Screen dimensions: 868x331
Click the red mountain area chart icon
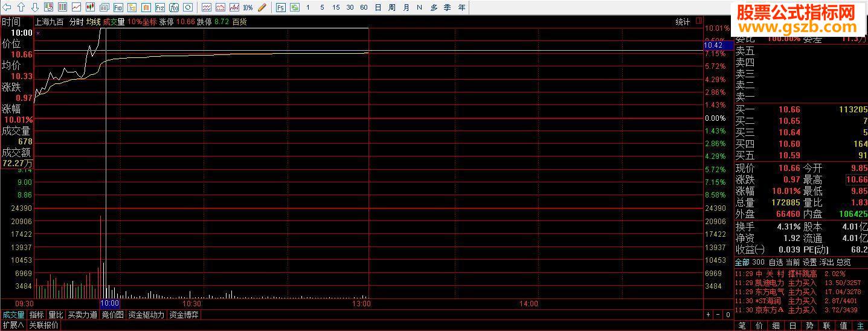[220, 7]
